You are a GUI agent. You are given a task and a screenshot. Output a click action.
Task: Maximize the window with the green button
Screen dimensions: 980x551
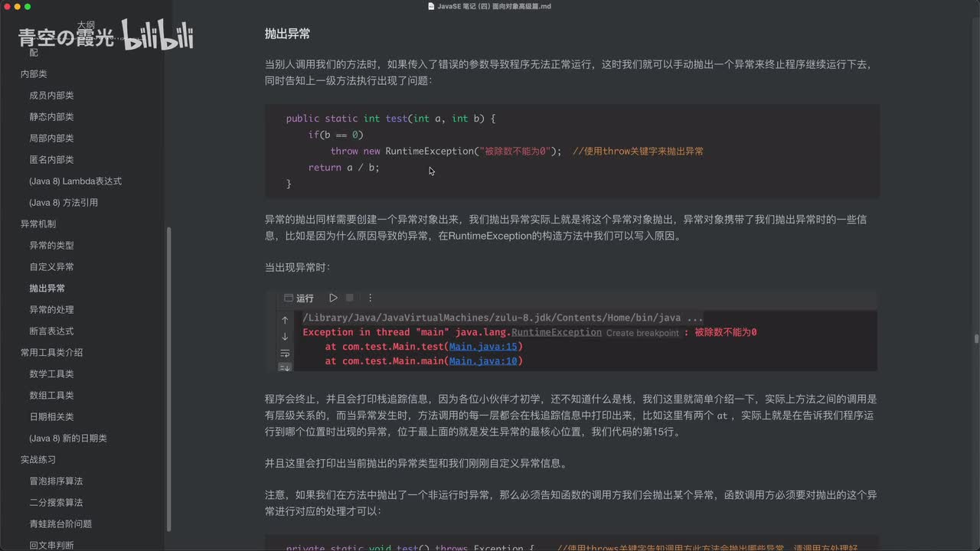(x=28, y=6)
